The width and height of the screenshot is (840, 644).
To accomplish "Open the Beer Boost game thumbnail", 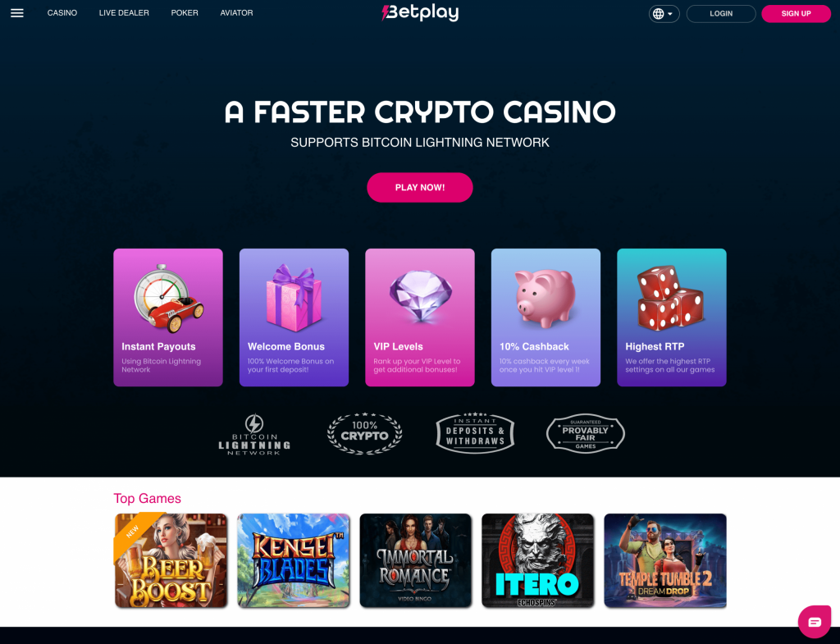I will point(171,560).
